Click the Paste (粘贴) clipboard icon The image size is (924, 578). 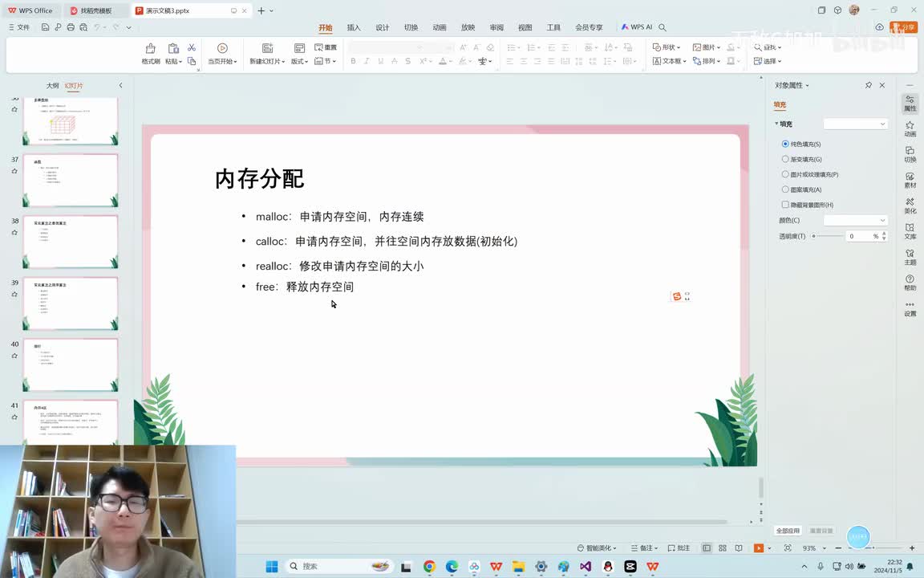(x=173, y=48)
